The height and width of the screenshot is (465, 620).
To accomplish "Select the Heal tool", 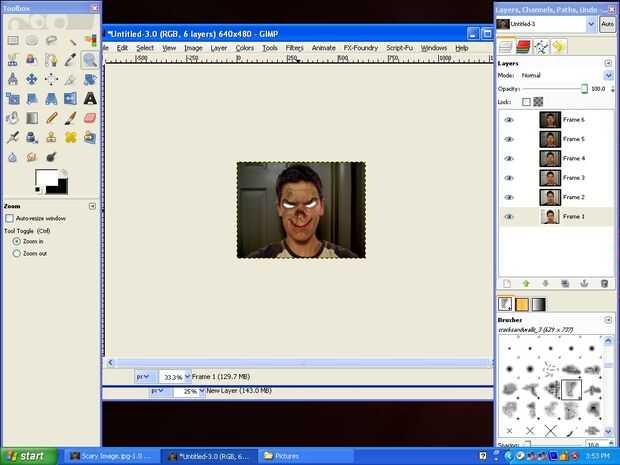I will pos(71,137).
